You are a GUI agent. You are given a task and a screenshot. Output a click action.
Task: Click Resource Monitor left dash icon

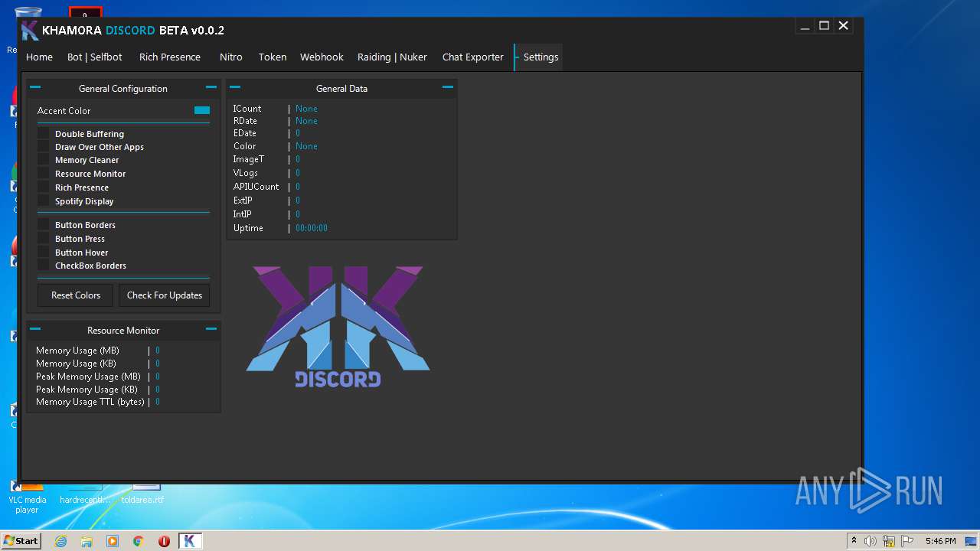(35, 329)
